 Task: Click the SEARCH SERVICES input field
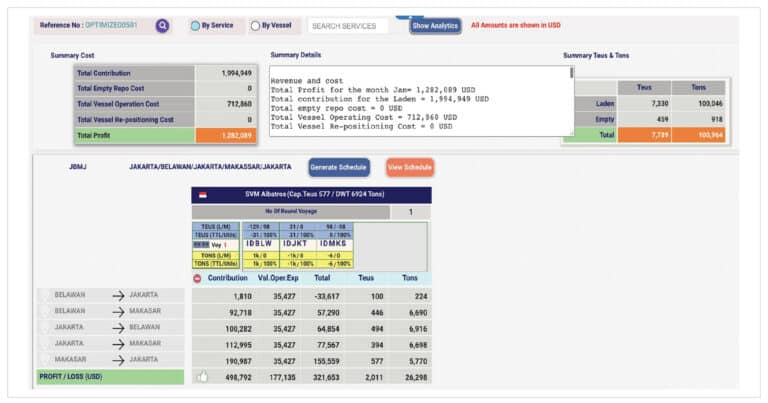347,26
